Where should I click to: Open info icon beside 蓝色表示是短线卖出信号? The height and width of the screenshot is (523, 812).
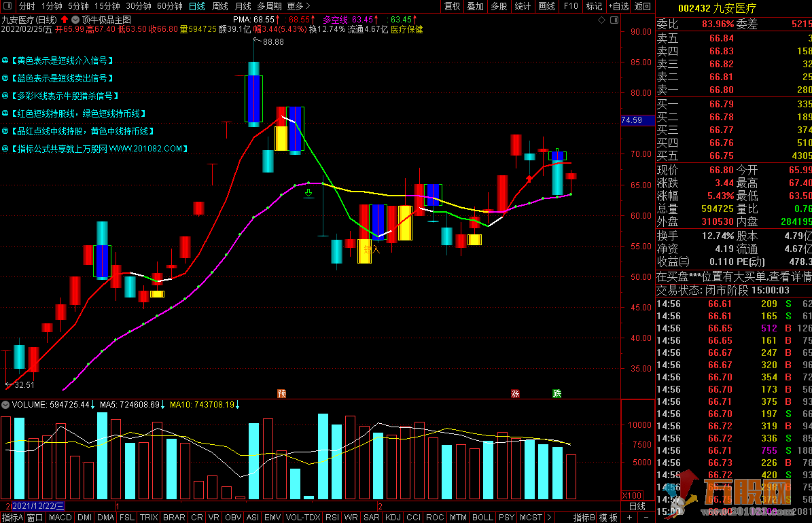[x=5, y=78]
